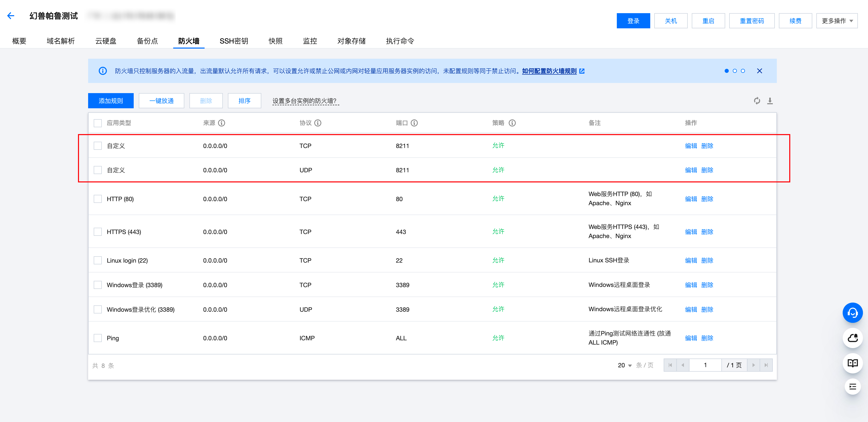Click the info icon beside 来源
Image resolution: width=868 pixels, height=422 pixels.
click(x=222, y=123)
